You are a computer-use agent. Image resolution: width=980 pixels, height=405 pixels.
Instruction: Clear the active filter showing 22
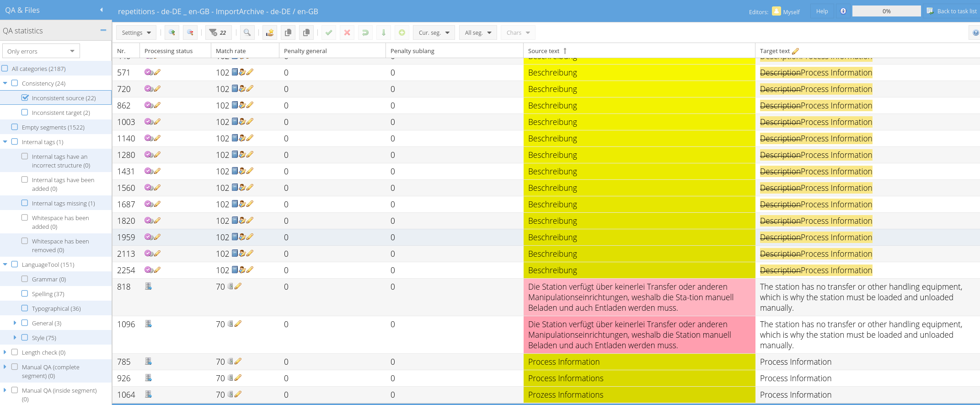tap(218, 32)
